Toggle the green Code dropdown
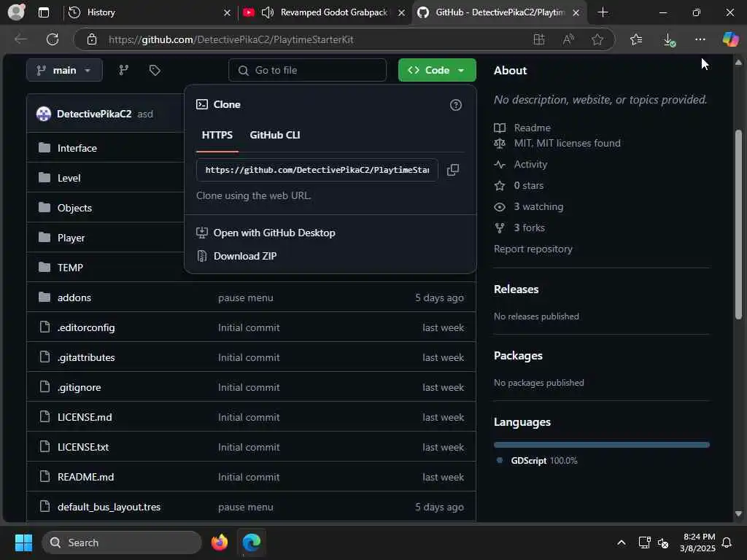The height and width of the screenshot is (560, 747). pos(437,71)
